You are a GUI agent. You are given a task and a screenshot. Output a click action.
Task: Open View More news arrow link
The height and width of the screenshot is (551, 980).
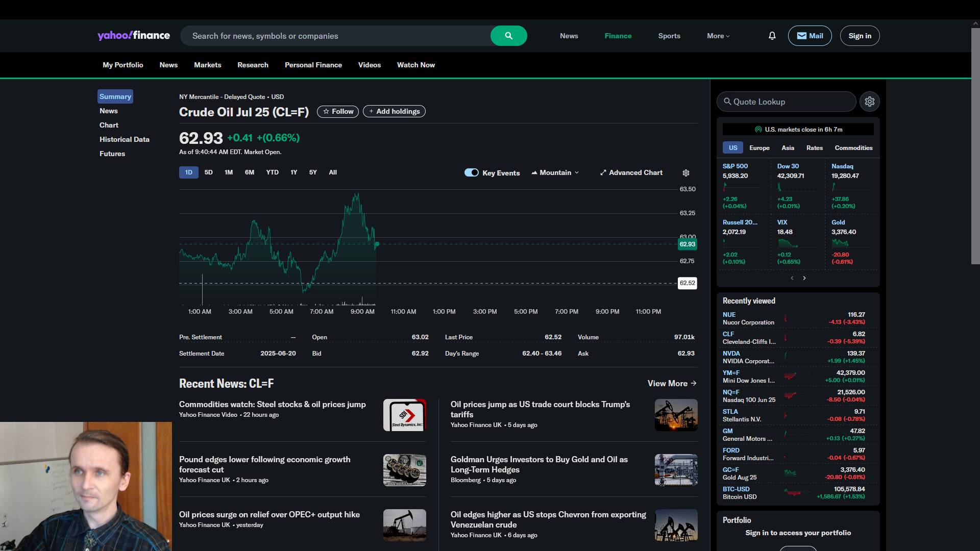point(672,383)
